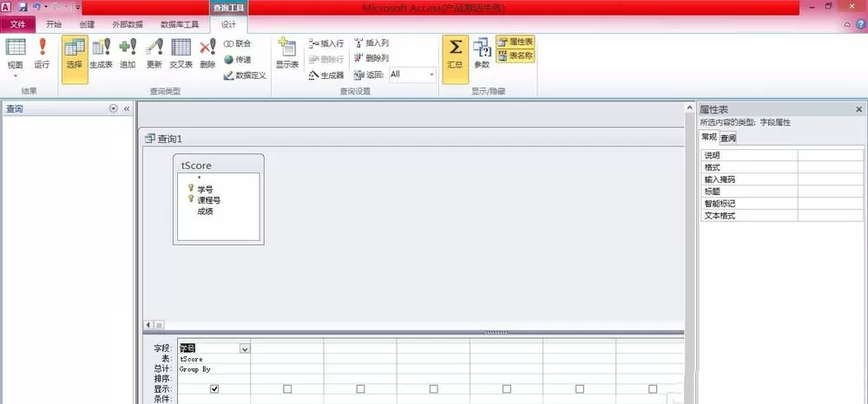The image size is (868, 404).
Task: Open 数据定义 data definition query
Action: (246, 75)
